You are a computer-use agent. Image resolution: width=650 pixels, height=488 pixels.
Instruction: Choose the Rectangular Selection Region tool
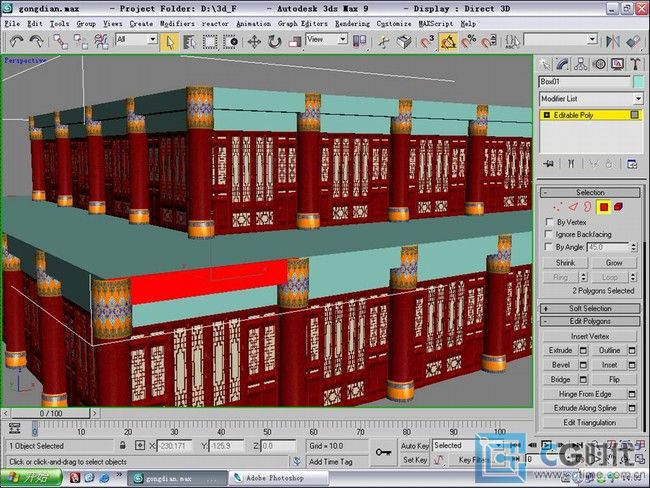pos(210,41)
